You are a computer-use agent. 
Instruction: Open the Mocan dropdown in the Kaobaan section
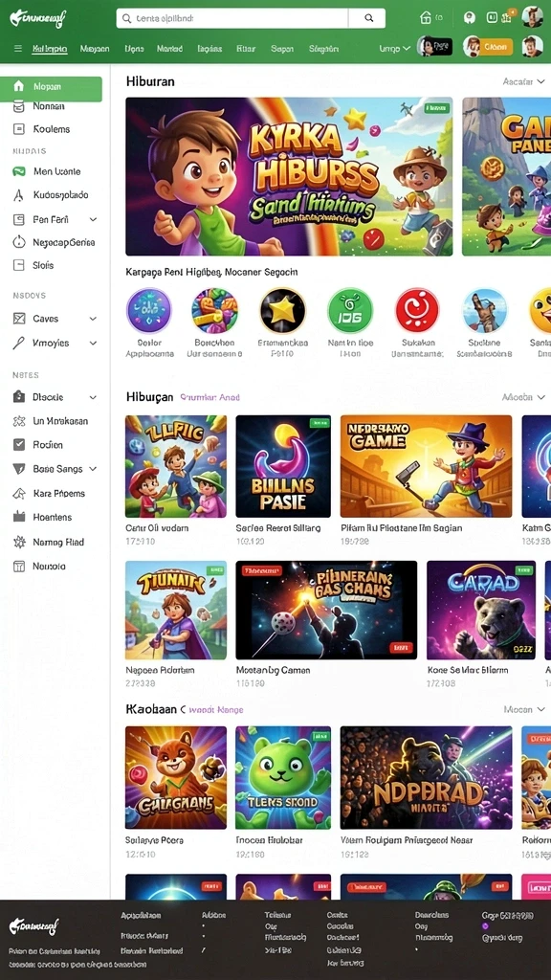tap(525, 709)
